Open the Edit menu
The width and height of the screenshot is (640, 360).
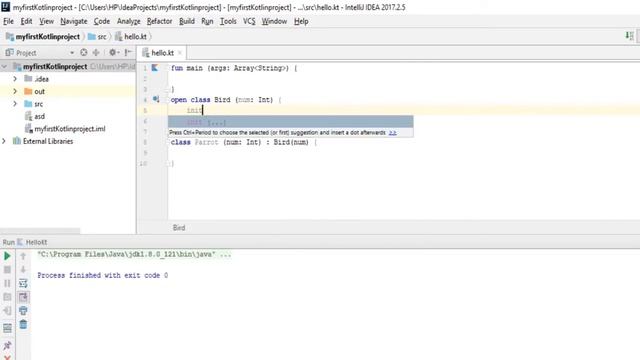[26, 21]
